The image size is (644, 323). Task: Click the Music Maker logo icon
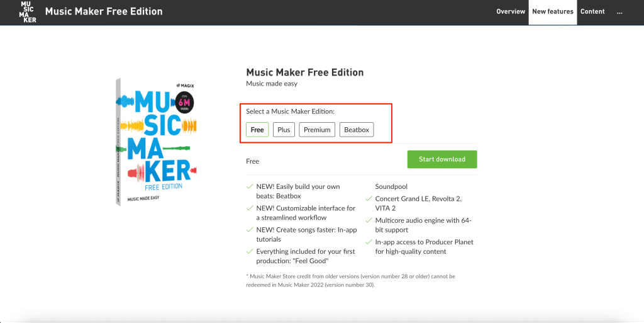pos(28,11)
